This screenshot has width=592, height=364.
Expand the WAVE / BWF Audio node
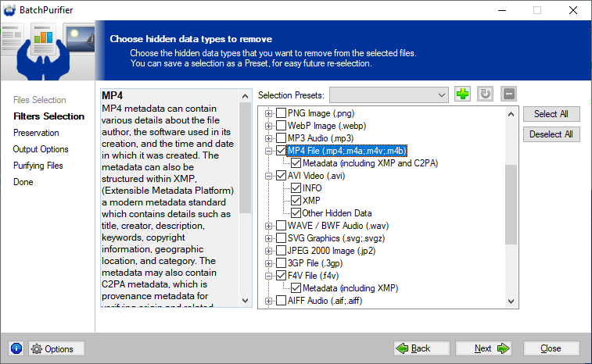tap(268, 226)
